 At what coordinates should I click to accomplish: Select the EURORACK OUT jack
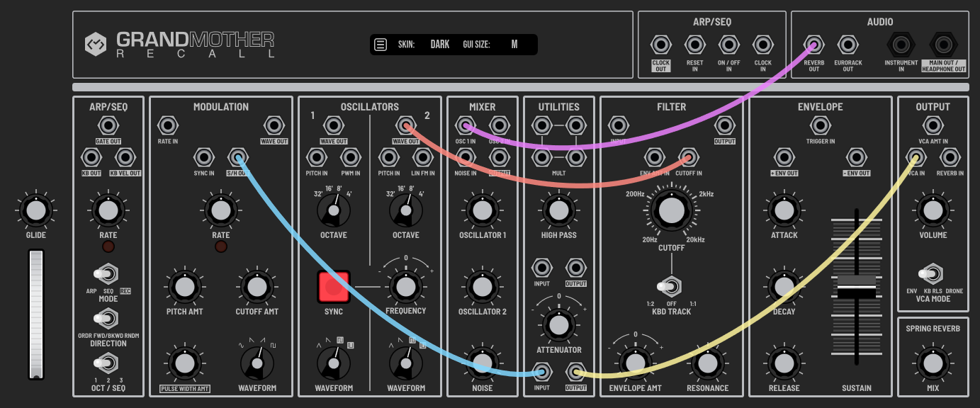coord(848,45)
